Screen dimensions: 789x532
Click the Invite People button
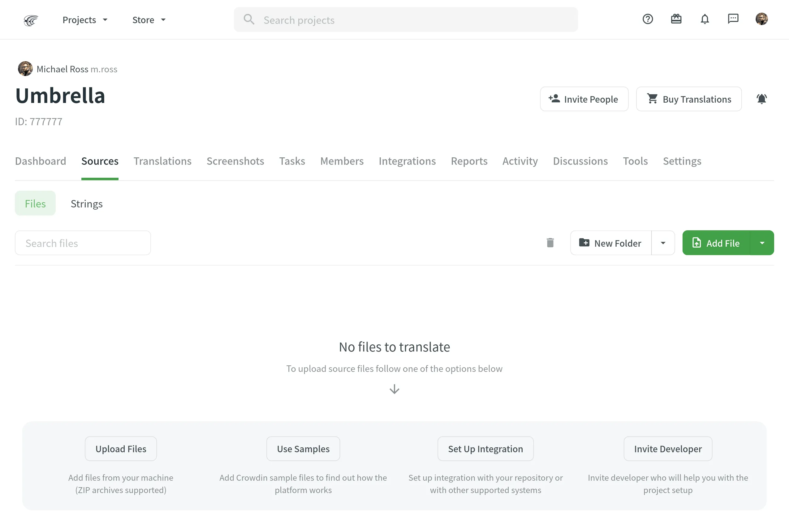point(584,99)
